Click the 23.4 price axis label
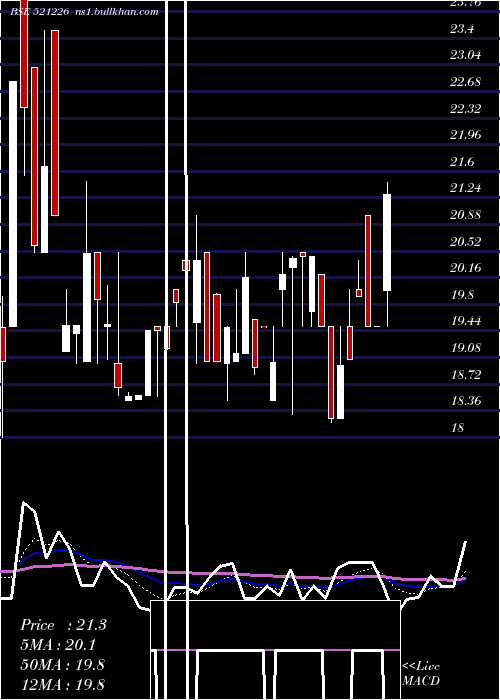 coord(462,29)
